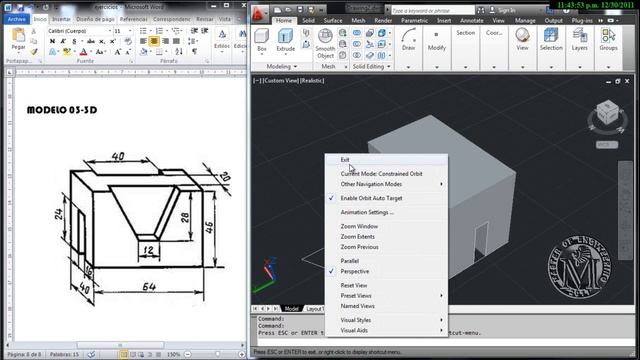Expand the Modeling panel dropdown
The height and width of the screenshot is (360, 640).
tap(282, 66)
